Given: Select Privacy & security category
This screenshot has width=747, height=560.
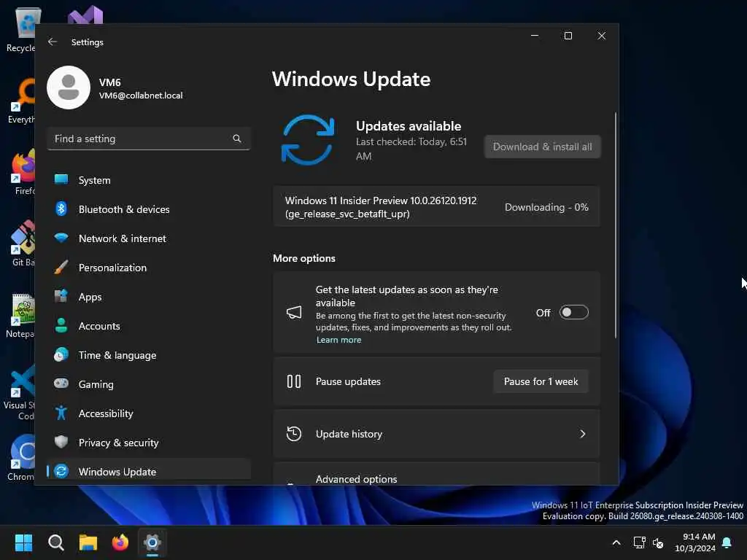Looking at the screenshot, I should [149, 443].
